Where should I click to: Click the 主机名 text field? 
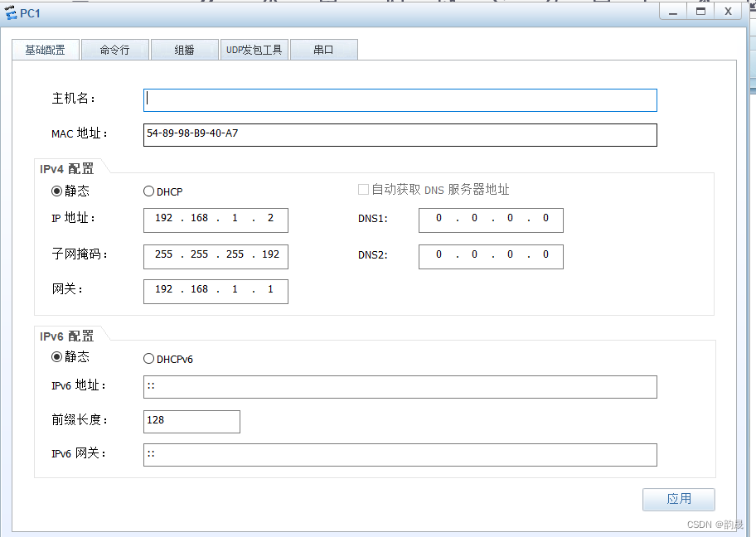[400, 99]
